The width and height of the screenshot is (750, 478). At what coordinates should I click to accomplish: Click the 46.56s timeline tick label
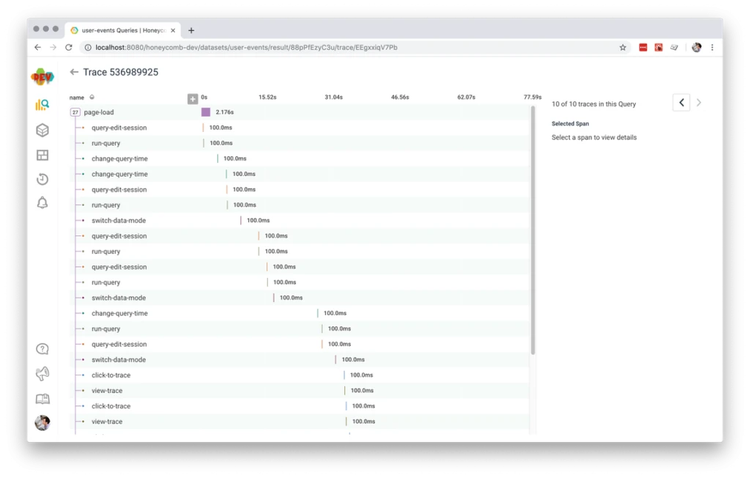click(x=400, y=97)
